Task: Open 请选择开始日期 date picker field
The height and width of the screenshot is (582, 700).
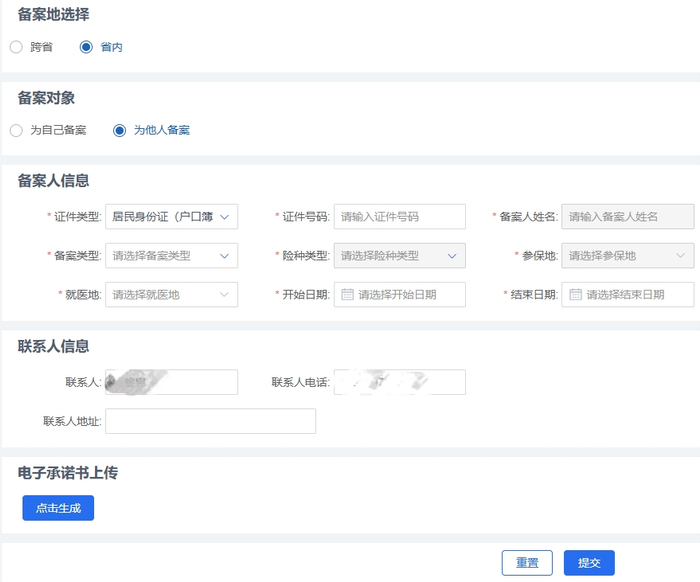Action: pyautogui.click(x=400, y=295)
